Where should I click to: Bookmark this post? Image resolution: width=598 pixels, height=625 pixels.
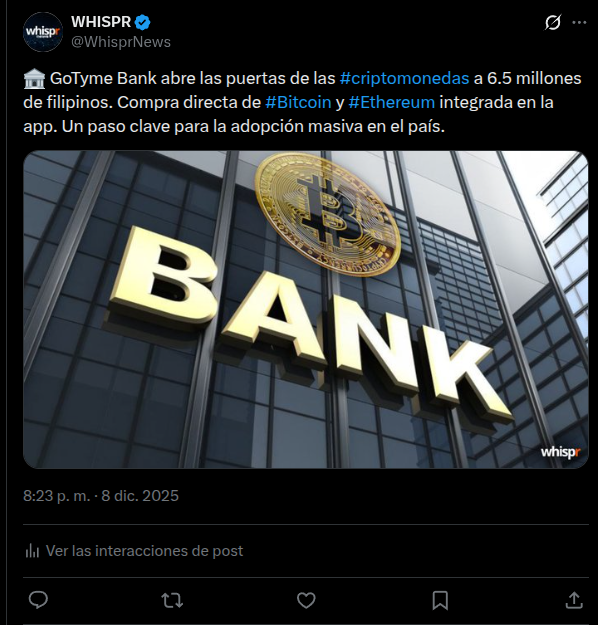coord(440,600)
